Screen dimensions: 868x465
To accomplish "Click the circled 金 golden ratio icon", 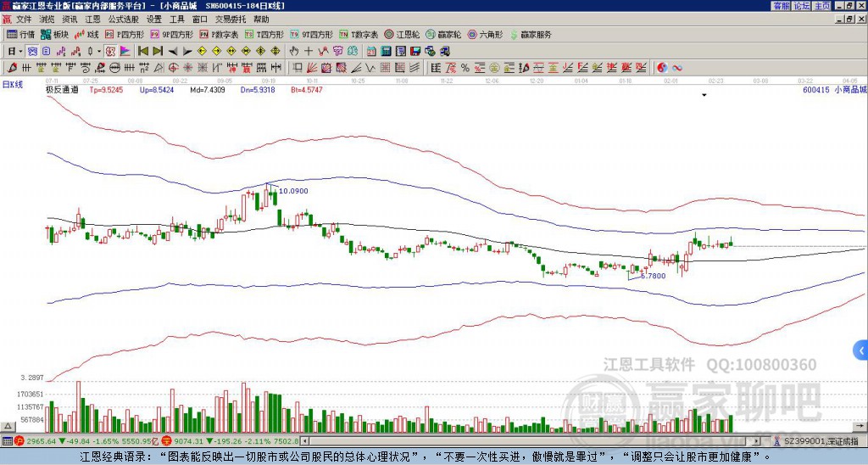I will pos(494,68).
